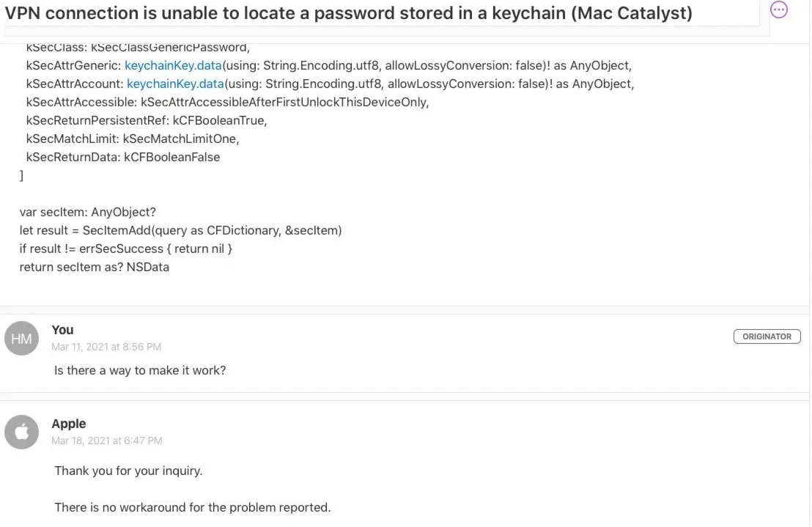This screenshot has width=812, height=527.
Task: Select the "You" author name
Action: click(x=62, y=330)
